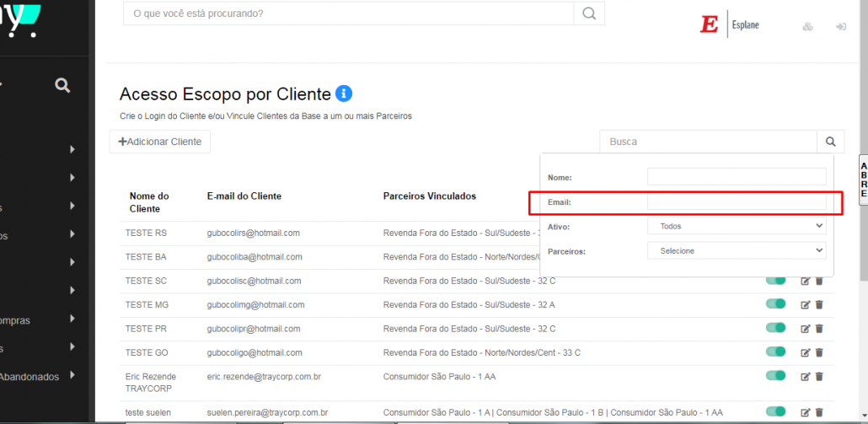Image resolution: width=868 pixels, height=424 pixels.
Task: Click the Adicionar Cliente button
Action: pyautogui.click(x=160, y=142)
